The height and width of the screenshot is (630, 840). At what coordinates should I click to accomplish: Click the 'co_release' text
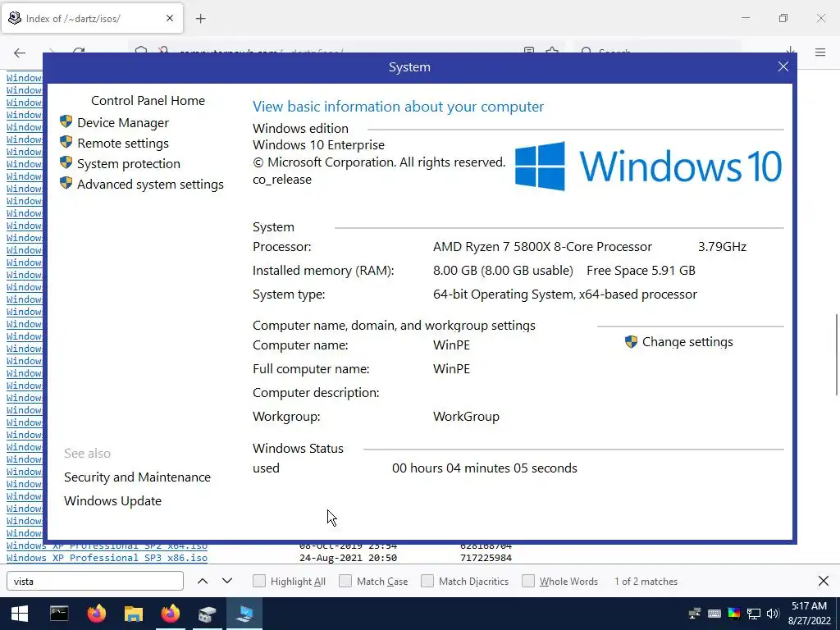point(282,180)
